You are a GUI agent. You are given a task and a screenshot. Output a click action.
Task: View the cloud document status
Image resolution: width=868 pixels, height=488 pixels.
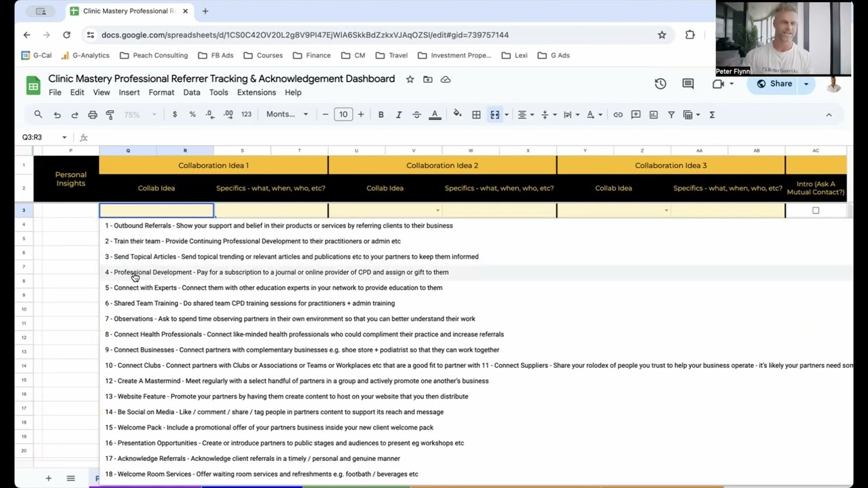click(x=446, y=79)
